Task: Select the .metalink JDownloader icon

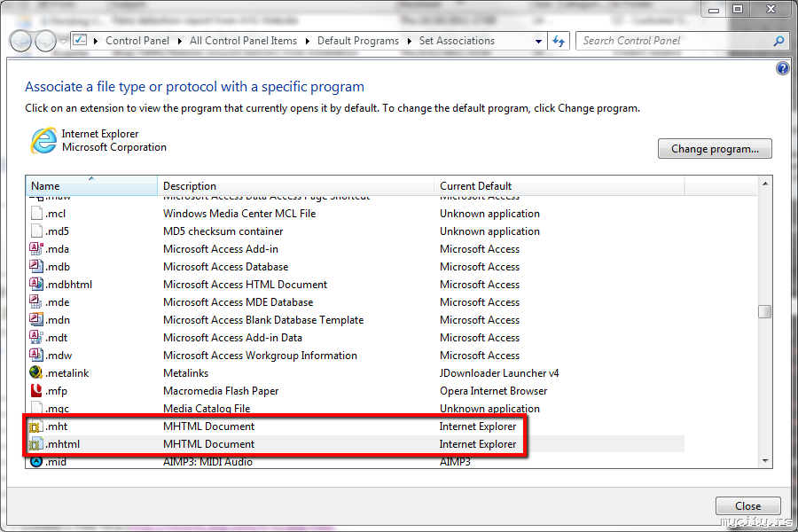Action: tap(35, 372)
